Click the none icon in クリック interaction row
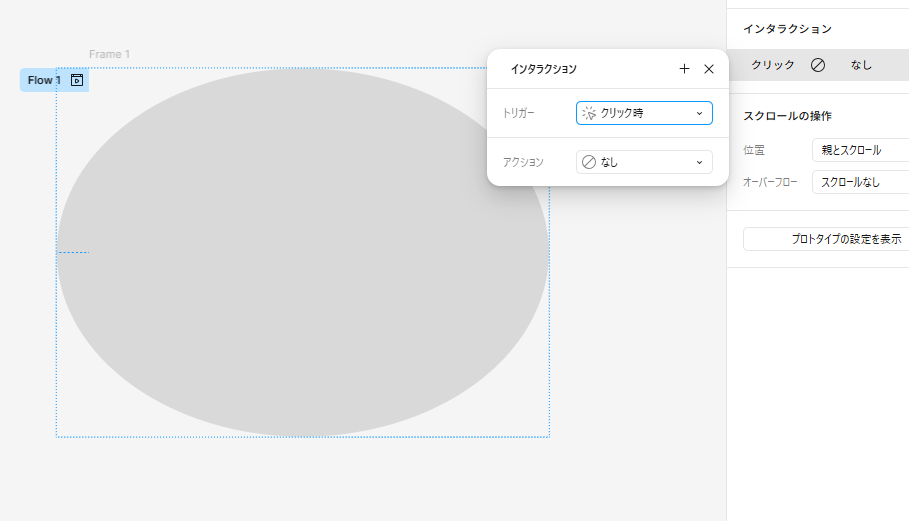The width and height of the screenshot is (909, 521). click(818, 65)
